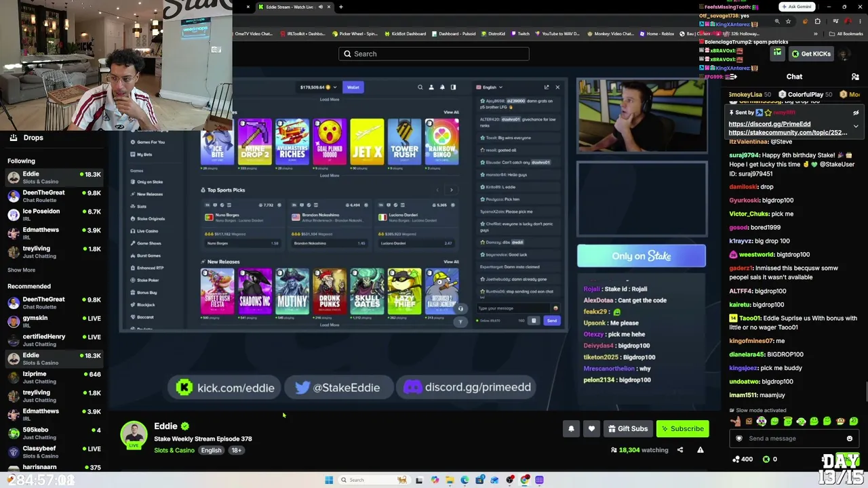The image size is (868, 488).
Task: Click the Jet X game thumbnail
Action: [x=367, y=142]
